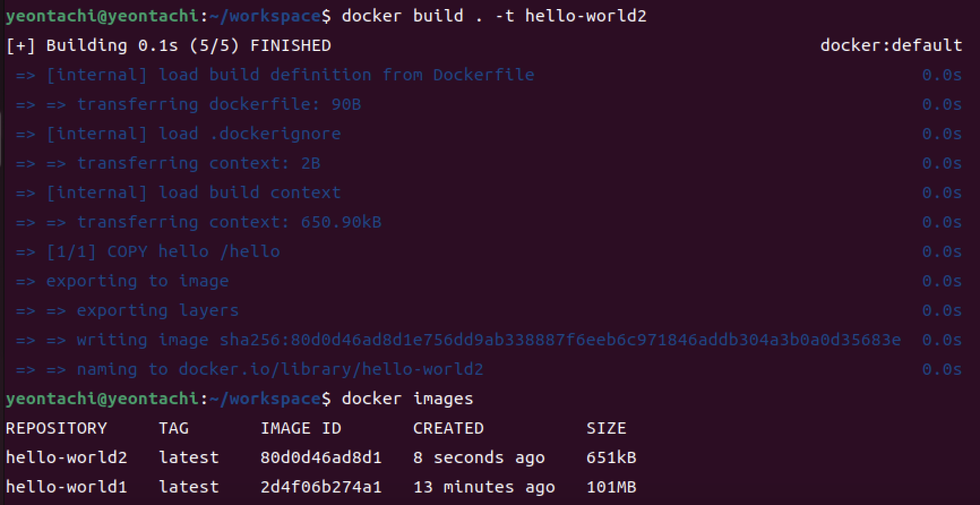Click the 13 minutes ago timestamp
This screenshot has height=505, width=980.
pyautogui.click(x=484, y=487)
